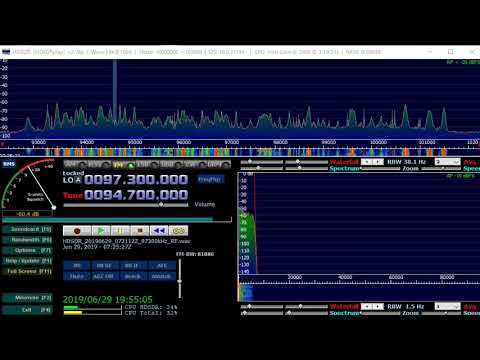Click the Minimize [F3] button
This screenshot has height=360, width=480.
27,298
